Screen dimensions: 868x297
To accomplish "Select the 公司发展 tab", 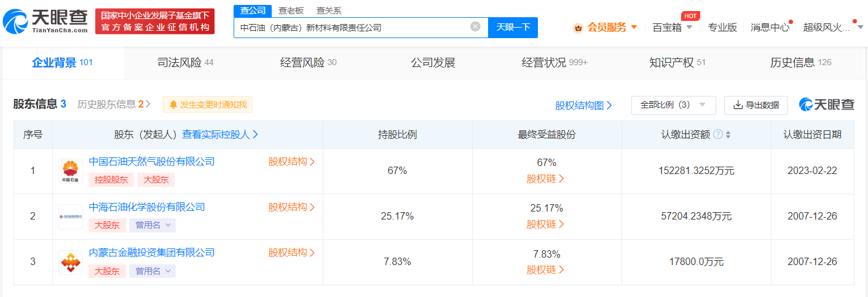I will pyautogui.click(x=433, y=62).
